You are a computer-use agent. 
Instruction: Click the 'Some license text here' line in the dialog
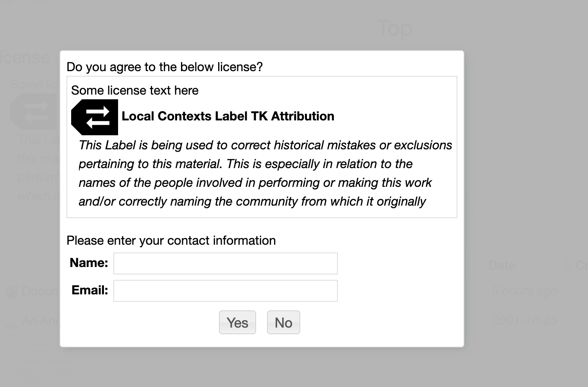tap(135, 90)
